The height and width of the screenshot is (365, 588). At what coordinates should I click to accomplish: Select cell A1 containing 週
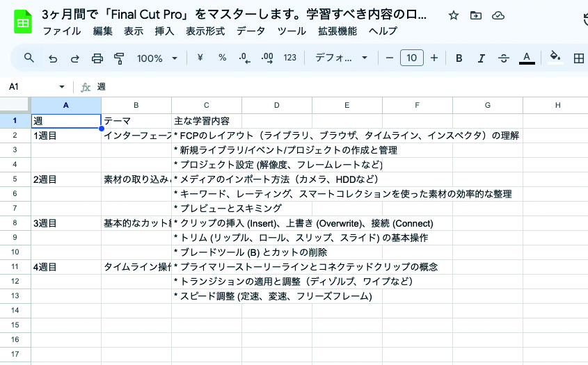pyautogui.click(x=66, y=121)
